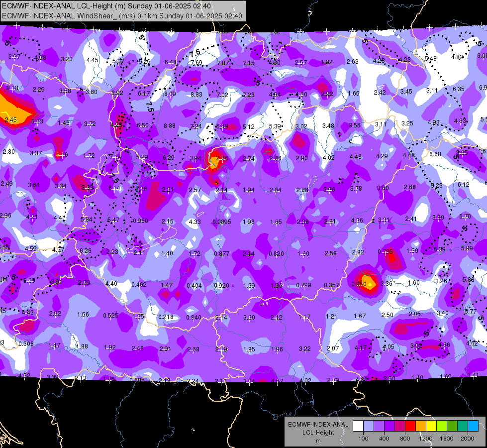The width and height of the screenshot is (487, 448).
Task: Click the wind shear value 0.820
Action: coord(276,254)
